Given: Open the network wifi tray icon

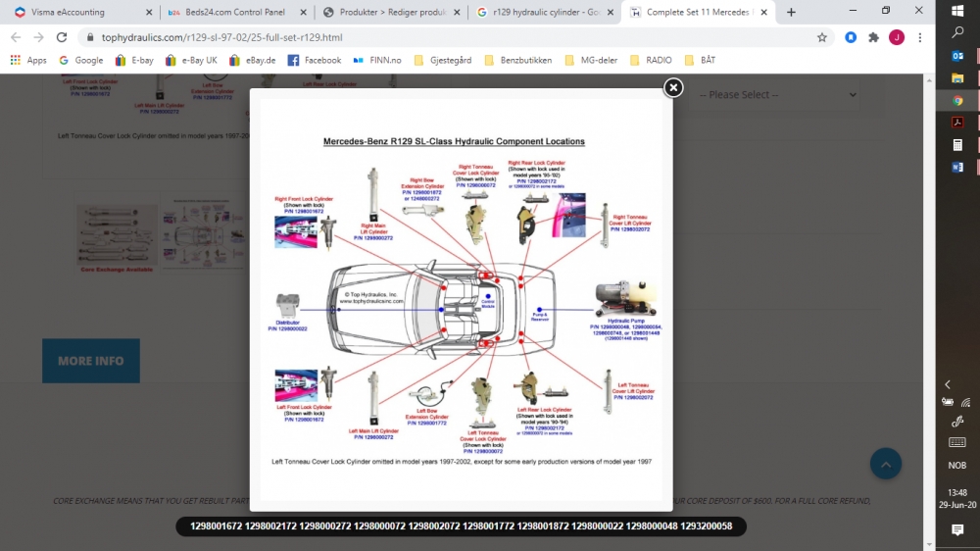Looking at the screenshot, I should pos(966,402).
